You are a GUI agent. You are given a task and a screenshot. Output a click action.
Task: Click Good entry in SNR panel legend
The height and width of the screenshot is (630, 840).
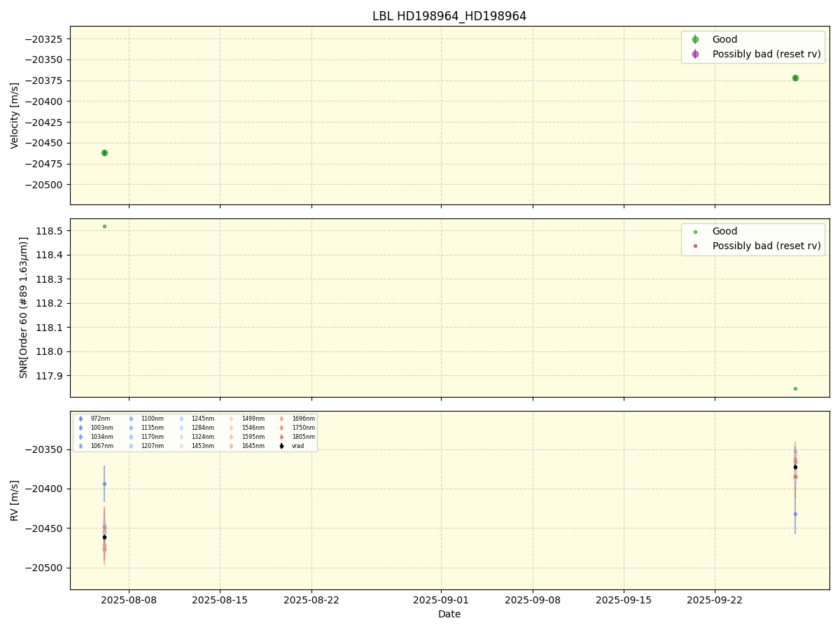[724, 232]
